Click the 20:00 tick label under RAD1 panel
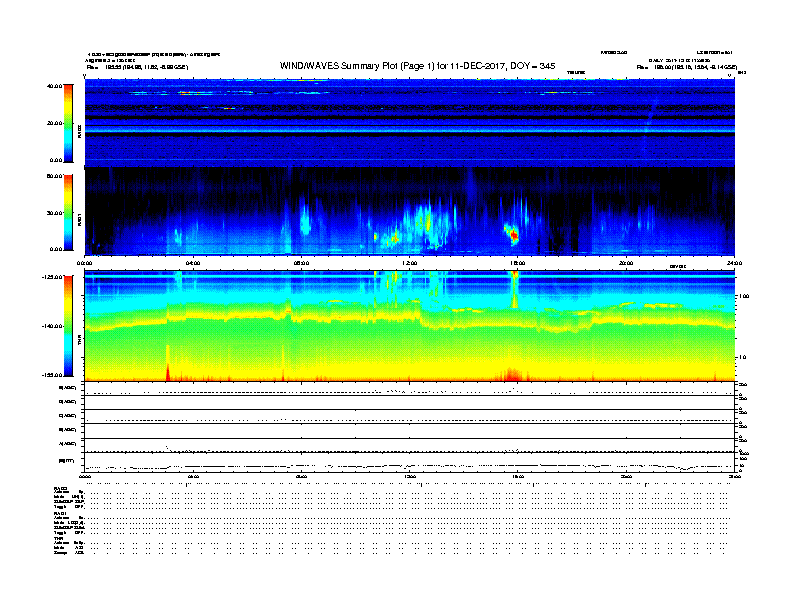 626,263
